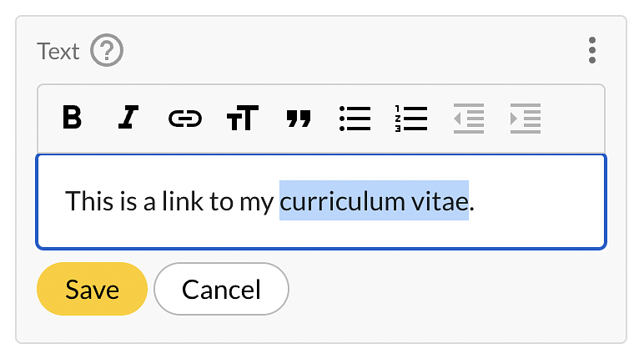Open the three-dot options menu

click(592, 51)
